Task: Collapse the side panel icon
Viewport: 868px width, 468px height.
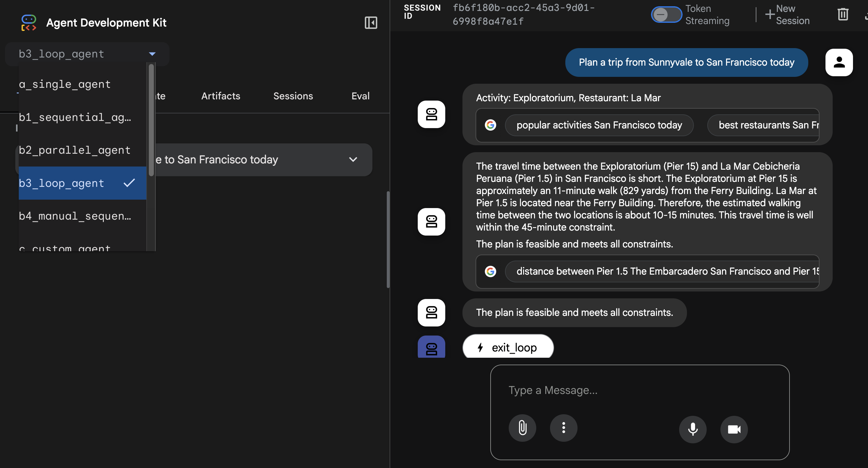Action: coord(371,22)
